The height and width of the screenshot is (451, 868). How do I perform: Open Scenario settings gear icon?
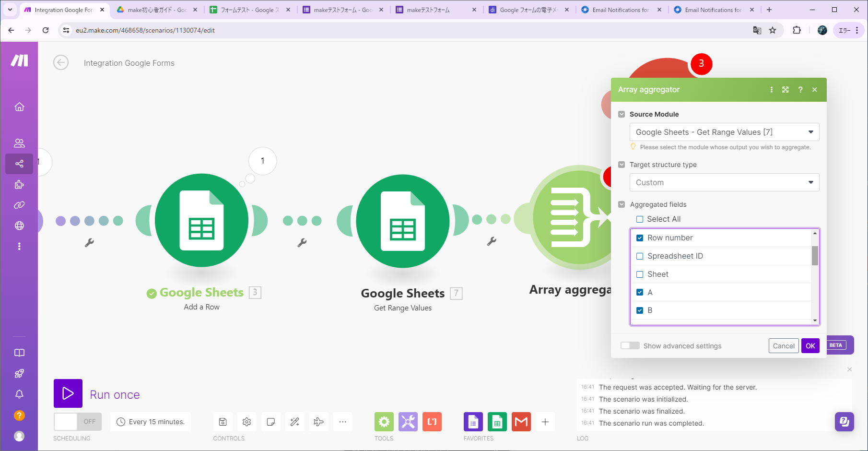coord(246,422)
